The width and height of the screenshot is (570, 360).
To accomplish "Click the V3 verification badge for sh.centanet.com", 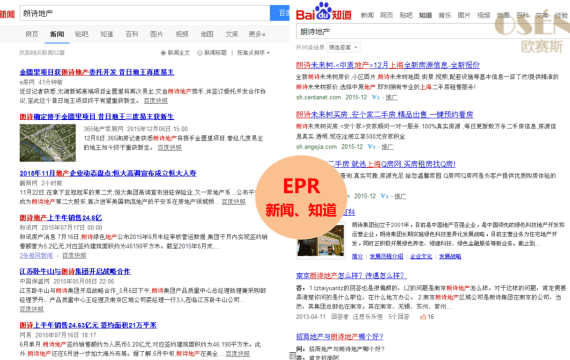I will point(376,97).
